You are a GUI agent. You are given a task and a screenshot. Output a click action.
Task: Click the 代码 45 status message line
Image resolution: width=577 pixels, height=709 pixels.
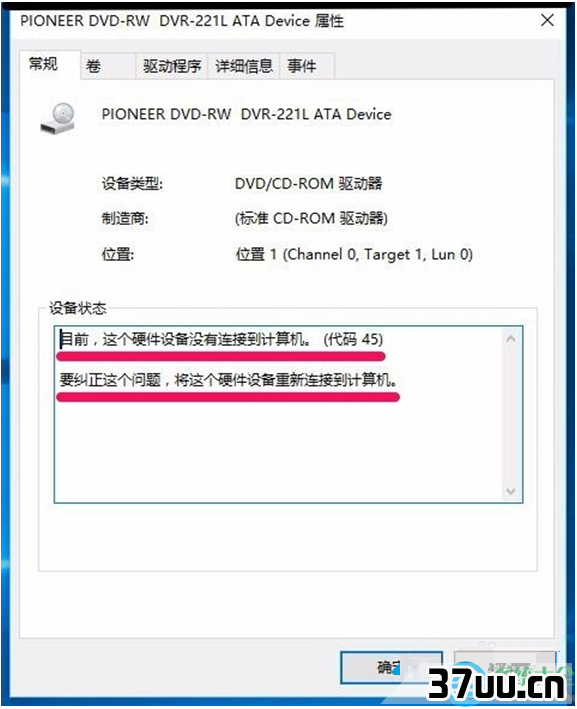point(221,339)
